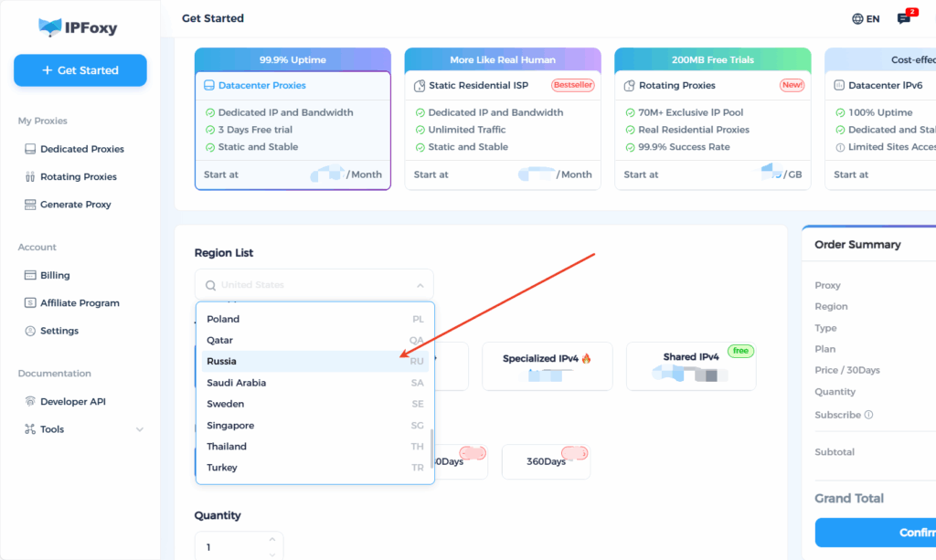This screenshot has height=560, width=936.
Task: Click the IPFoxy logo icon
Action: click(x=50, y=27)
